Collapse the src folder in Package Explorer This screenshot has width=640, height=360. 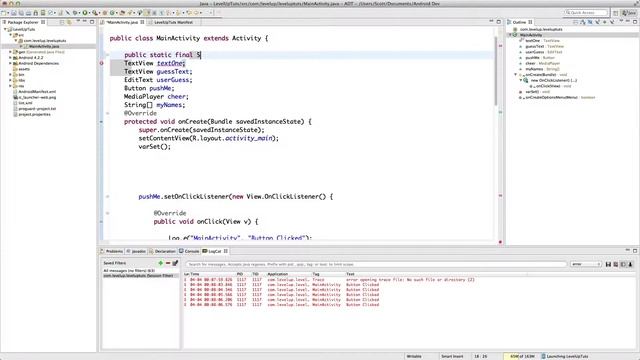point(10,35)
